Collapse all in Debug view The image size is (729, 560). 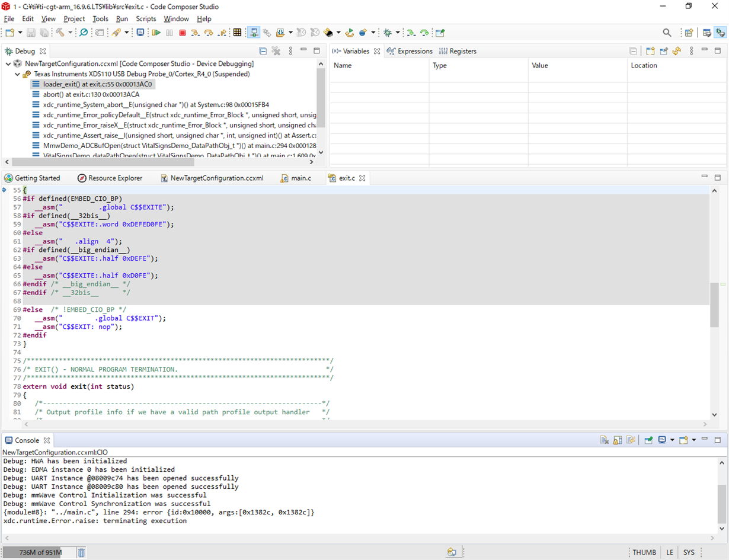point(263,51)
